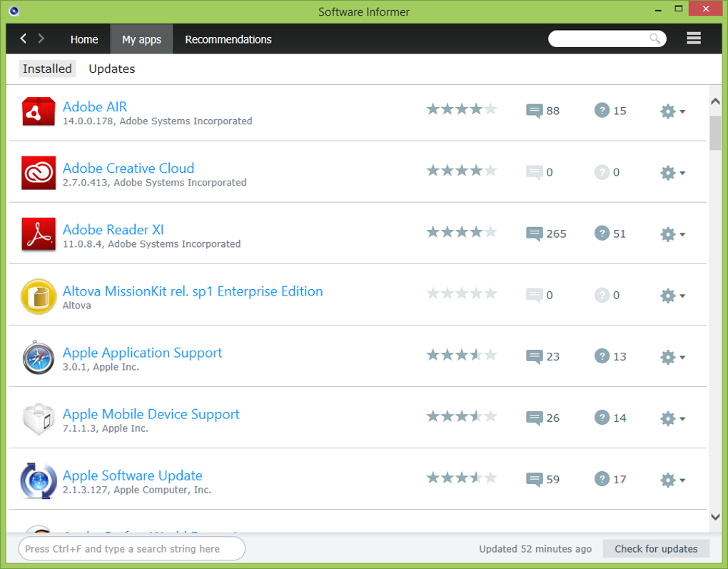This screenshot has height=569, width=728.
Task: Switch to the Updates sub-tab
Action: (x=112, y=69)
